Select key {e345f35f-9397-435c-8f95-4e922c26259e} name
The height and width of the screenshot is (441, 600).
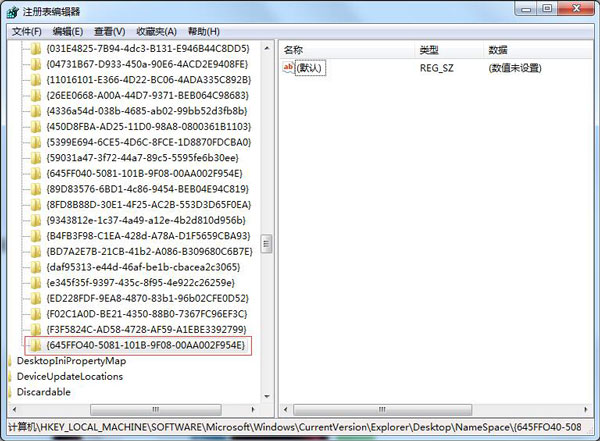[x=140, y=283]
